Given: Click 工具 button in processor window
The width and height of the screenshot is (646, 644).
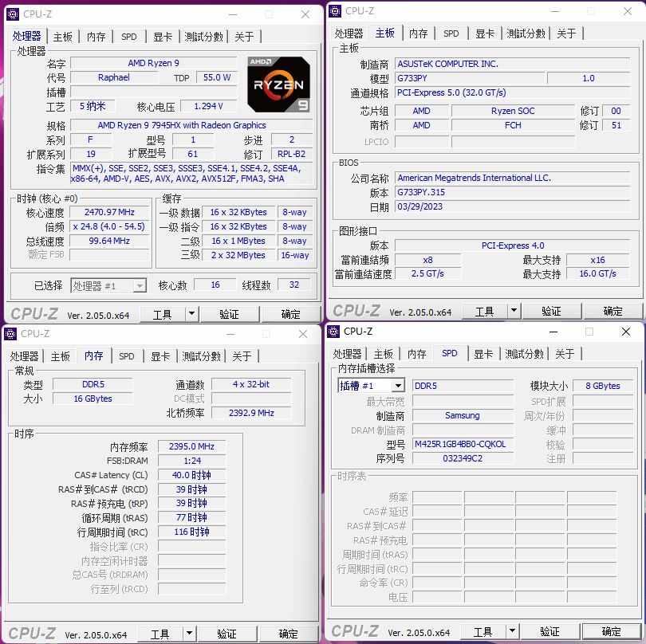Looking at the screenshot, I should [163, 314].
